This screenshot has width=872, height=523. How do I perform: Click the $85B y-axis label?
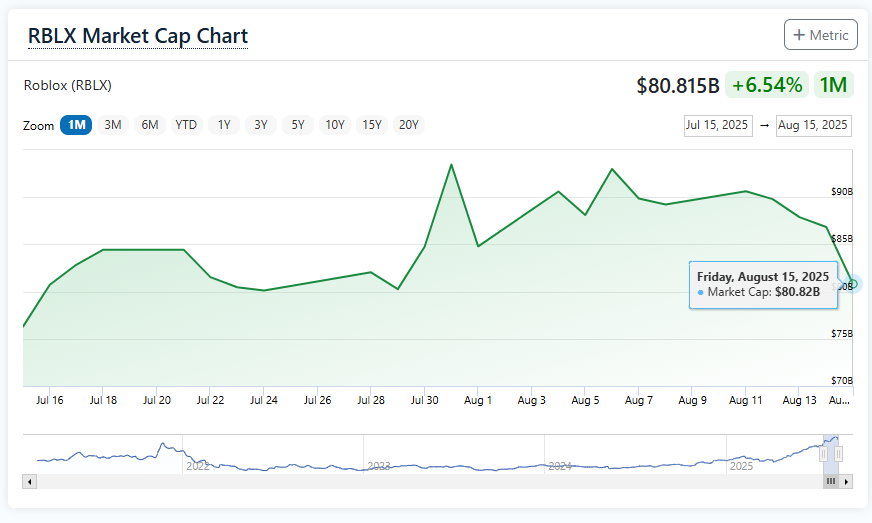[x=842, y=239]
